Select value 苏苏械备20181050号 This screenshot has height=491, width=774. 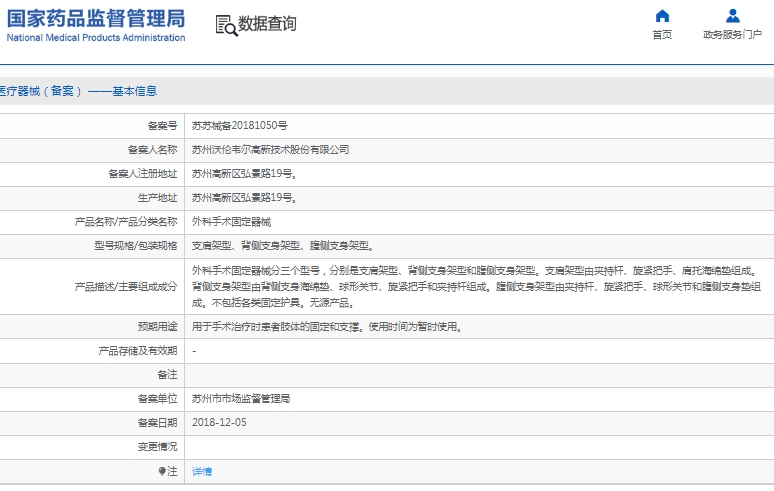point(240,126)
